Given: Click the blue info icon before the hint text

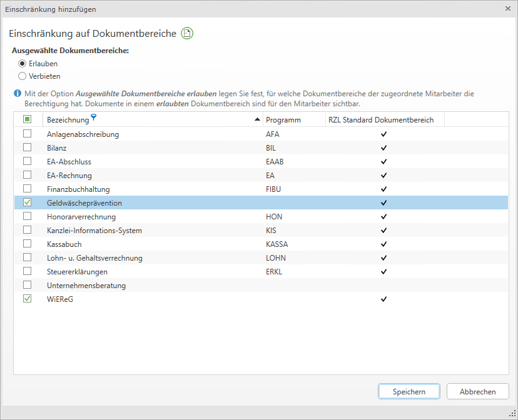Looking at the screenshot, I should click(x=18, y=94).
